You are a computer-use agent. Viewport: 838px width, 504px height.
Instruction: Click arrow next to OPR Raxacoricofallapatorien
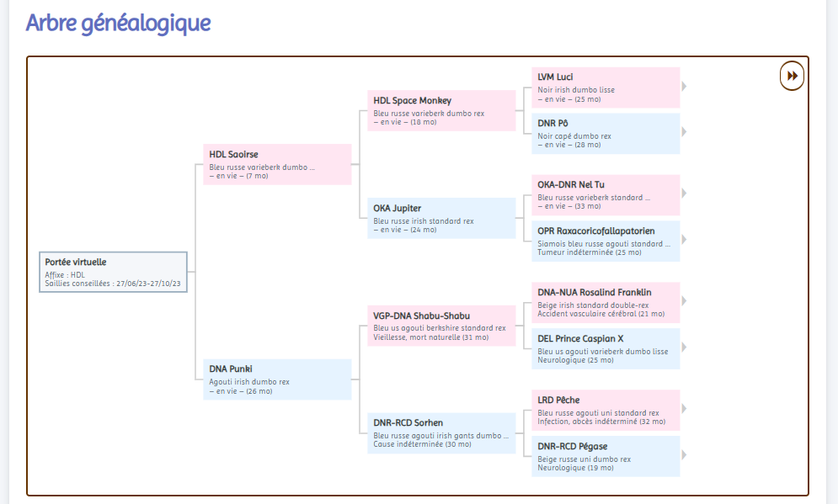[x=684, y=241]
